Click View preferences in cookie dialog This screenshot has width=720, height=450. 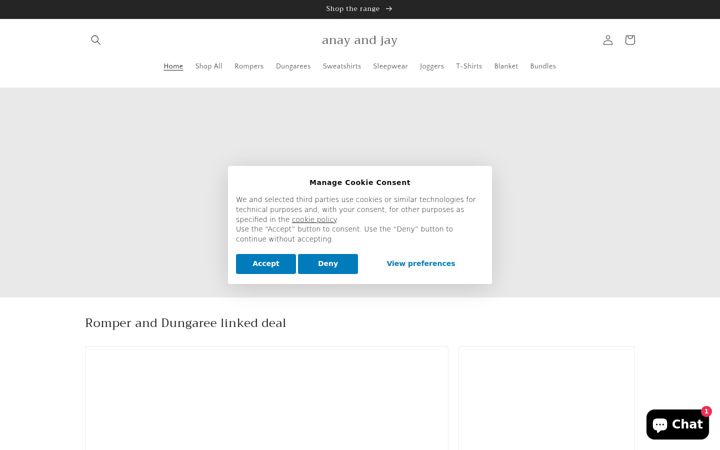[421, 264]
